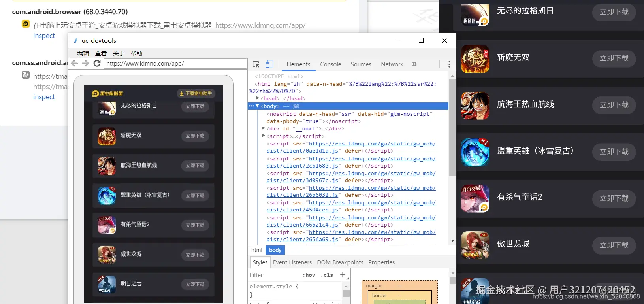Open the DOM Breakpoints pane tab
644x304 pixels.
340,262
